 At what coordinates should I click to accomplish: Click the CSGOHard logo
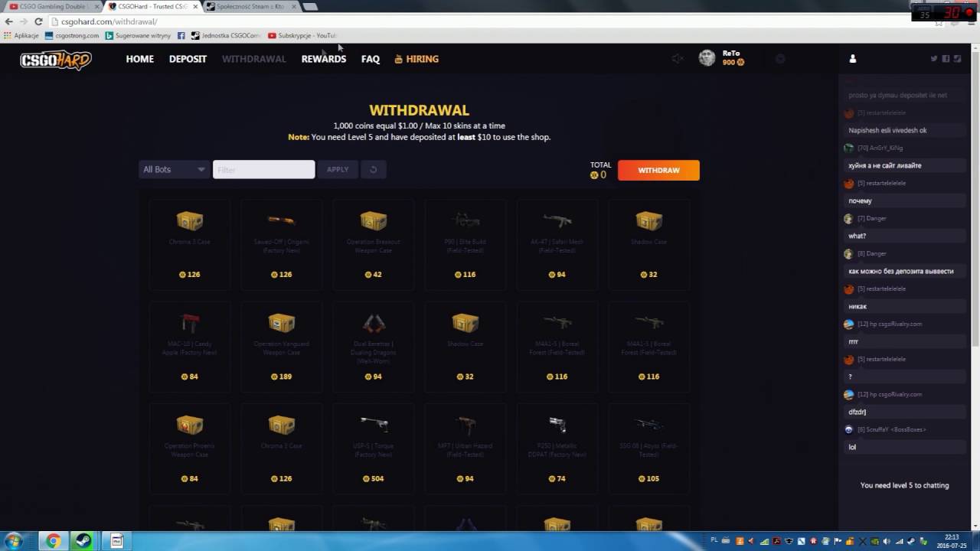click(x=56, y=60)
